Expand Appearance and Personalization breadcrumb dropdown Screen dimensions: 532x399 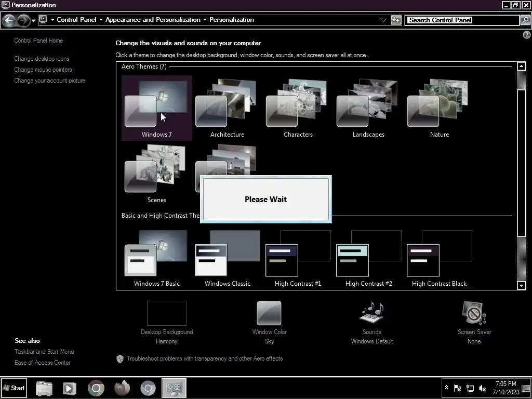point(205,20)
